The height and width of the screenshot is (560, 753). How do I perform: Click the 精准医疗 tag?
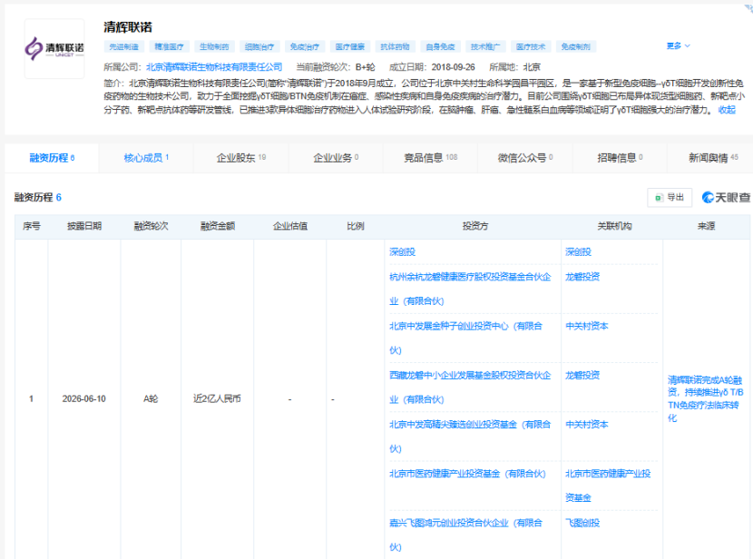pyautogui.click(x=169, y=46)
